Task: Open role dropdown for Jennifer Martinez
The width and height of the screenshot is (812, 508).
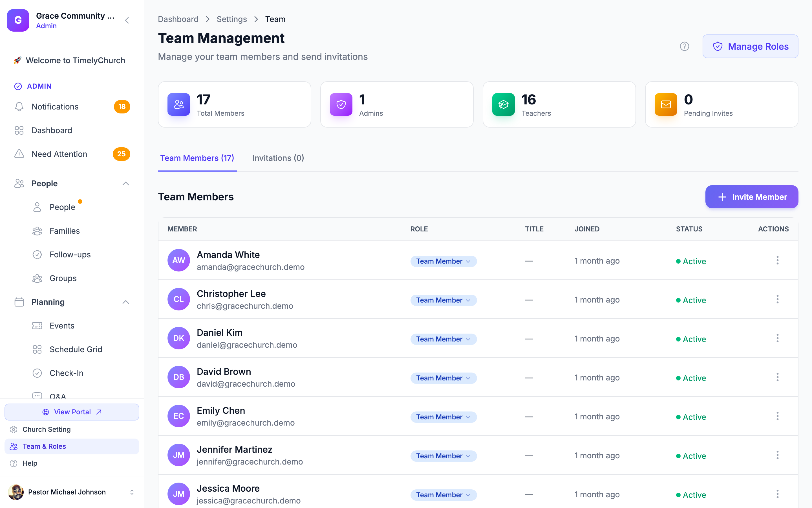Action: click(443, 456)
